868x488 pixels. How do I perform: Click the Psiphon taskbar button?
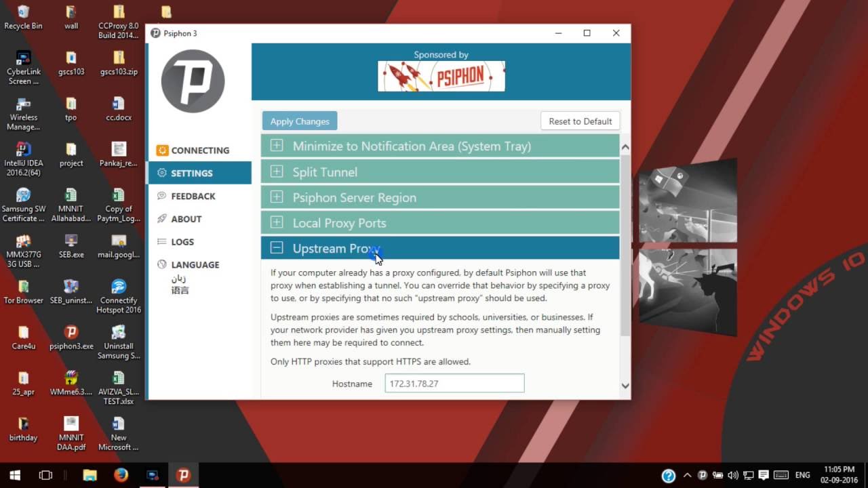pyautogui.click(x=183, y=475)
